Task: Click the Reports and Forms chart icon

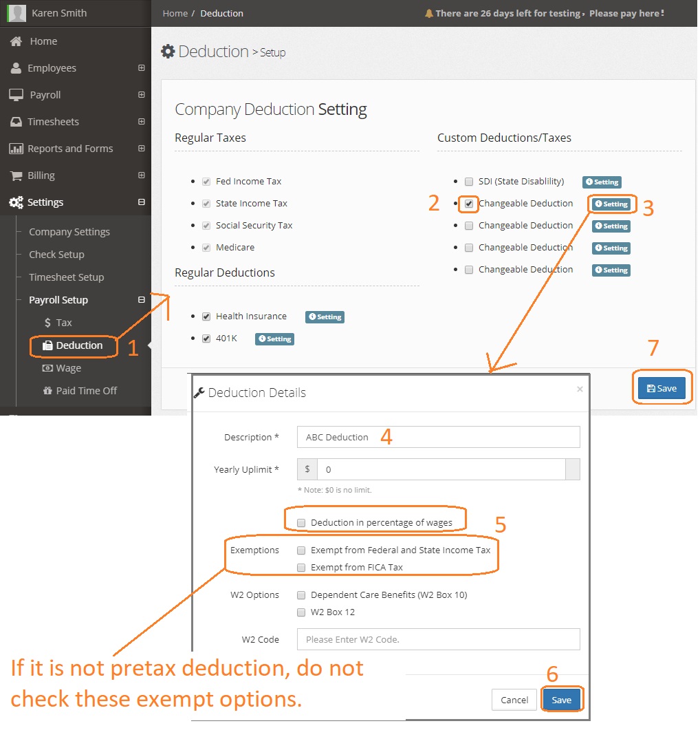Action: click(x=16, y=149)
